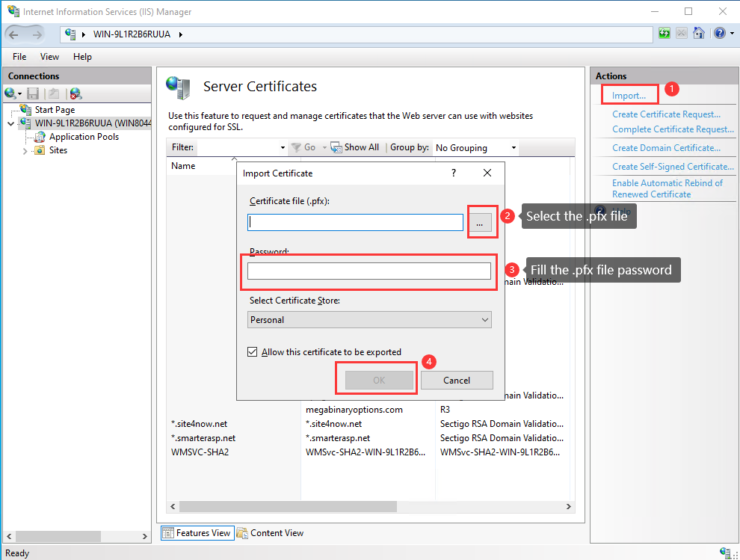Click the Home icon next to the address bar
The image size is (740, 560).
pos(698,33)
